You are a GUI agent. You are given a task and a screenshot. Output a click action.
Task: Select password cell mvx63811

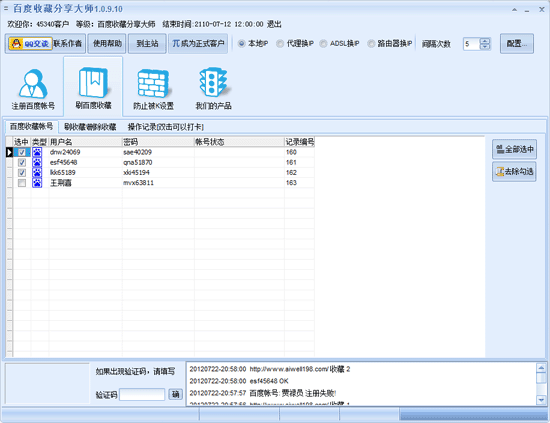[x=158, y=183]
